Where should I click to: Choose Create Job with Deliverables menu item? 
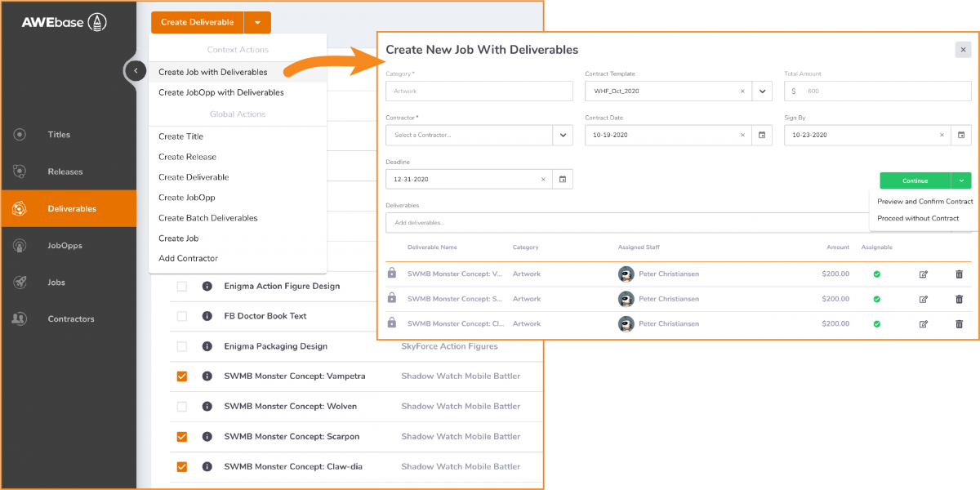[212, 72]
